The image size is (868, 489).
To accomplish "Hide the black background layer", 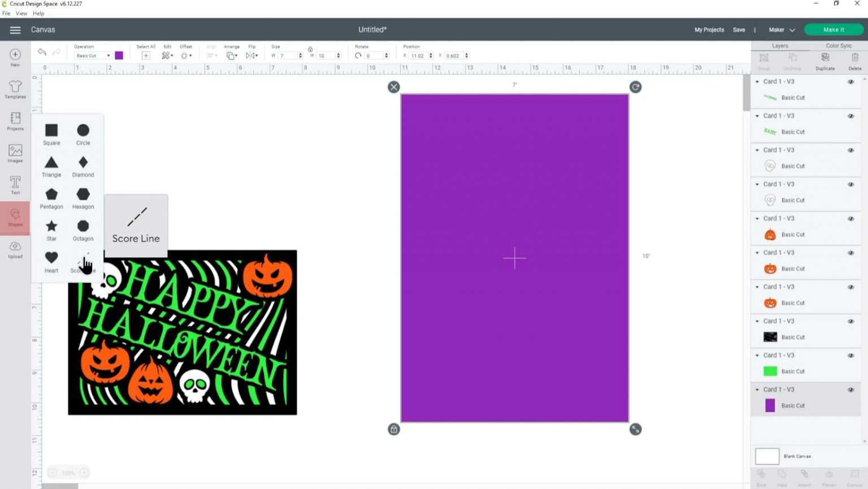I will tap(850, 322).
